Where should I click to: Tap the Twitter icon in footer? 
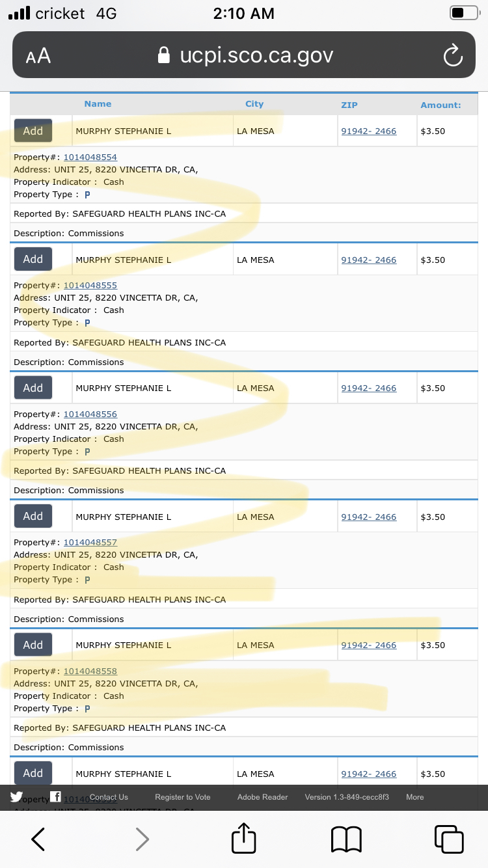16,796
